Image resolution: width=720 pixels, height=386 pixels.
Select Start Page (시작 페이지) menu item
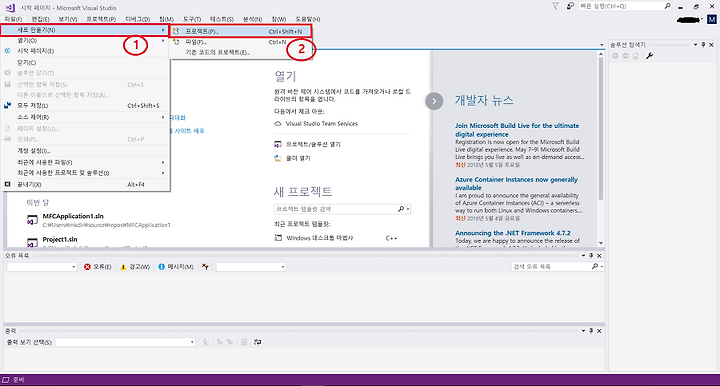point(85,51)
